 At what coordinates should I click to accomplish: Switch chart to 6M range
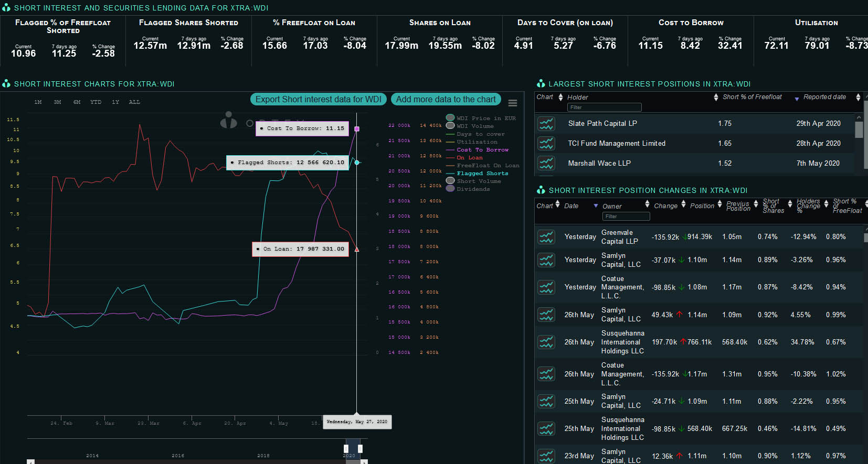(x=77, y=102)
